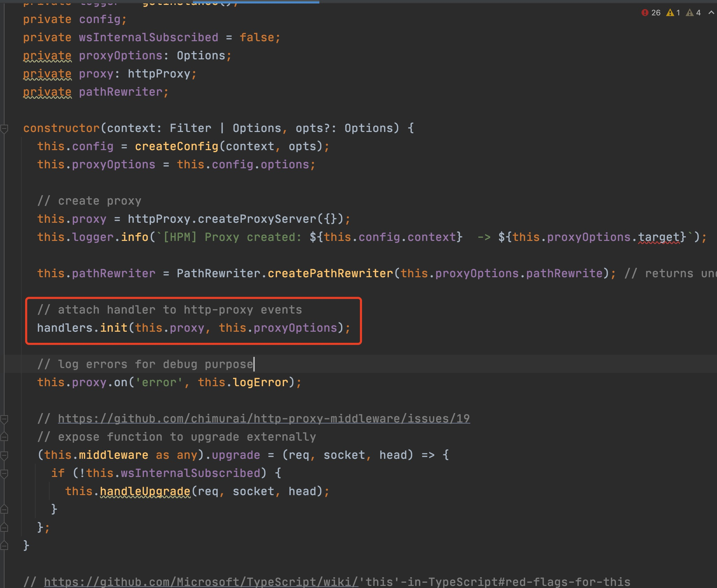Click the 'constructor' keyword

click(x=61, y=128)
